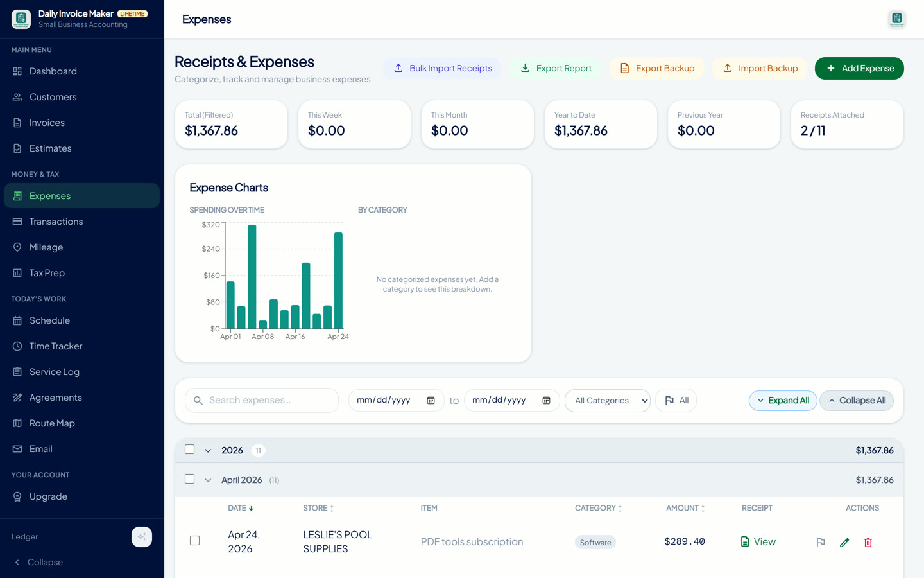Click the Daily Invoice Maker logo icon
The image size is (924, 578).
(21, 19)
